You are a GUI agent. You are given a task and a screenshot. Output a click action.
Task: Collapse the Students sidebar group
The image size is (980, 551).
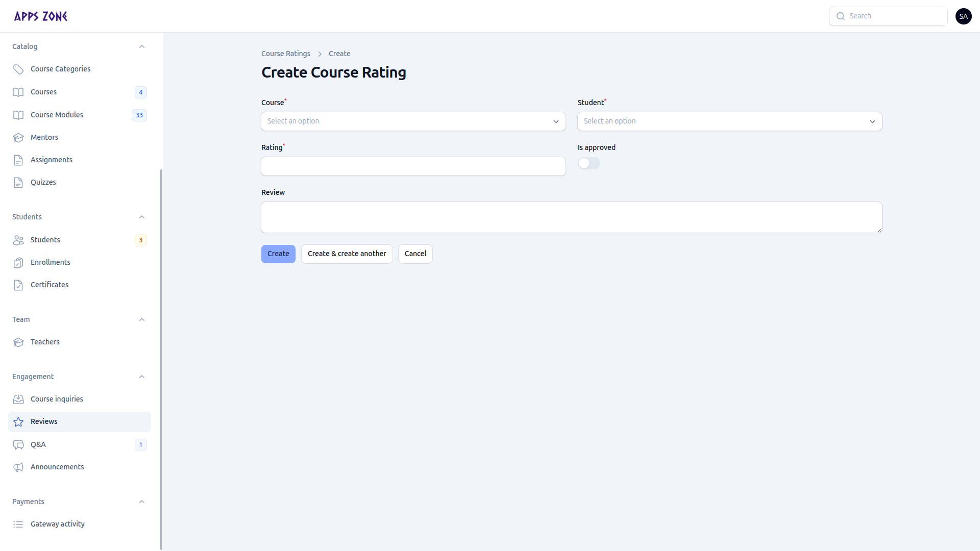(142, 217)
